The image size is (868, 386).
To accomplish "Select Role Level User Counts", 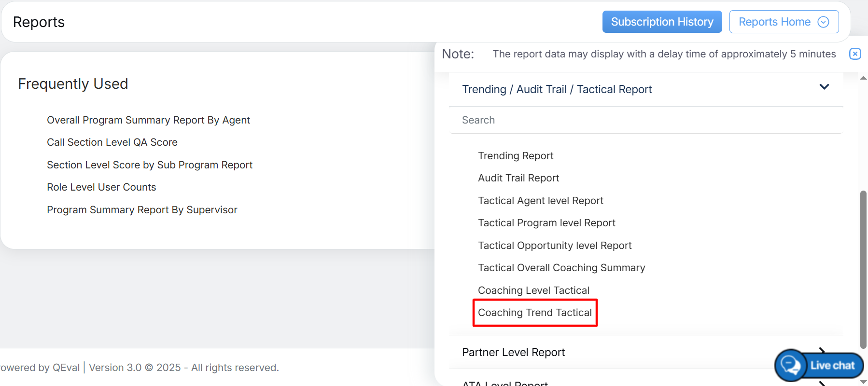I will [101, 187].
